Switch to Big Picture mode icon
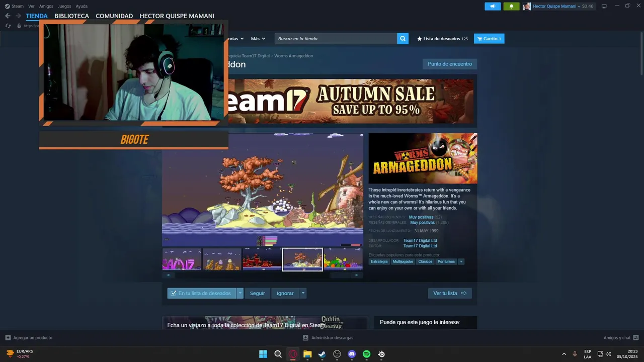This screenshot has width=644, height=362. pos(604,6)
